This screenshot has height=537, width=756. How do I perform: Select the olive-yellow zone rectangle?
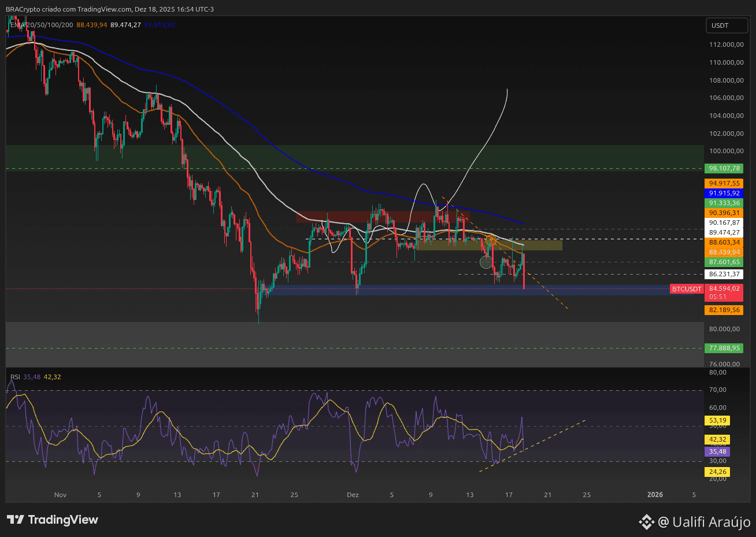[x=489, y=245]
